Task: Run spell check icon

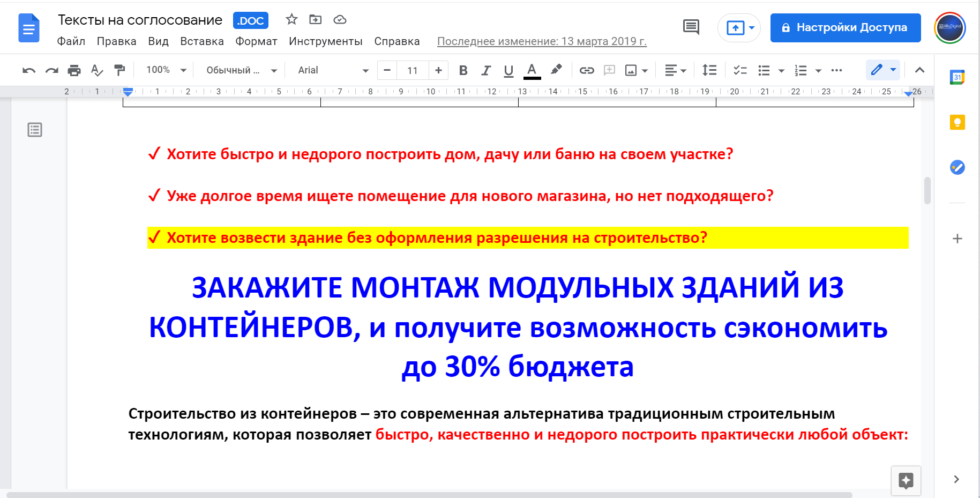Action: 96,70
